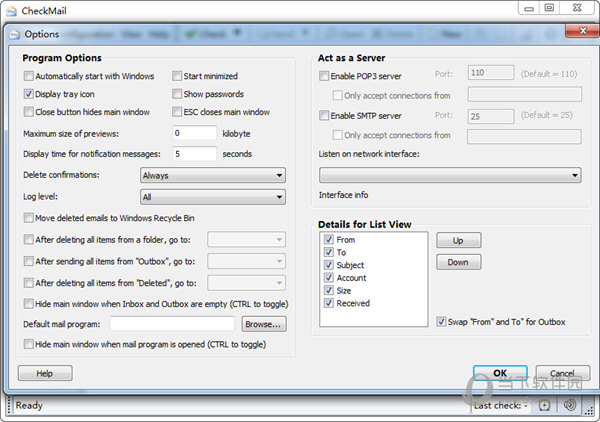Uncheck the To column in list view

pos(329,252)
